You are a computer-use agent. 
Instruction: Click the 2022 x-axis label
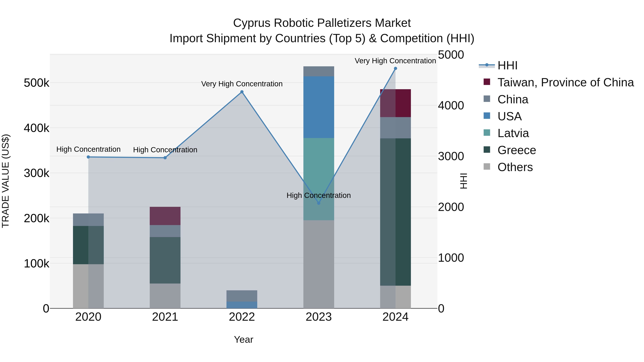tap(242, 317)
